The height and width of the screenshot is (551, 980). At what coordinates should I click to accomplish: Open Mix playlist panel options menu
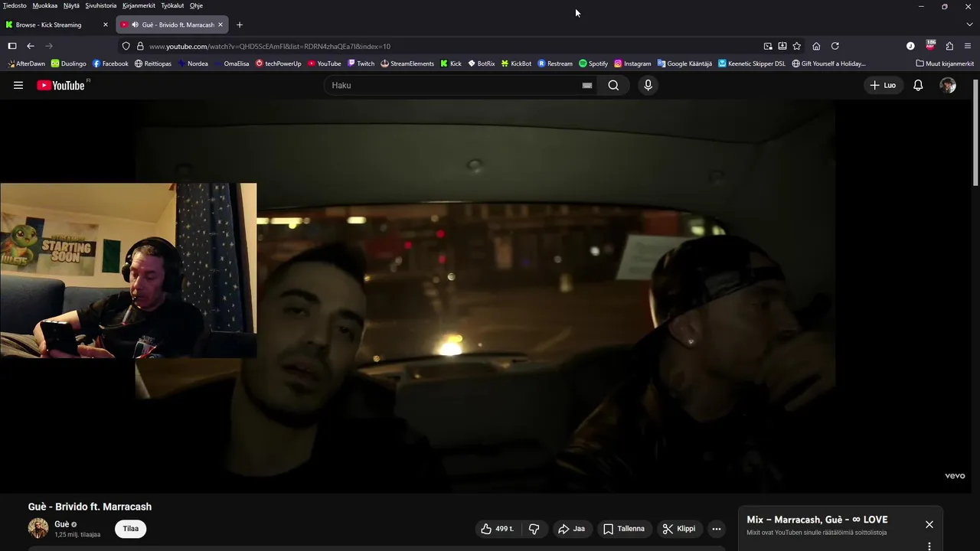point(929,546)
